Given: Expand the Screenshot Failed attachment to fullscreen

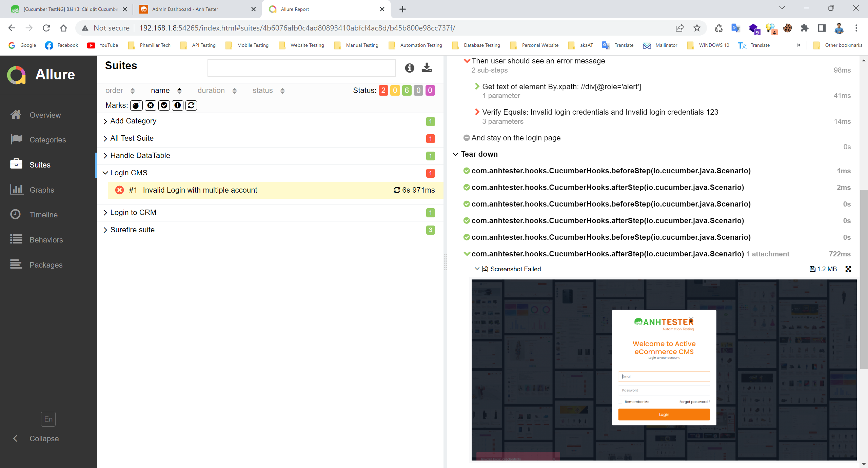Looking at the screenshot, I should 848,269.
